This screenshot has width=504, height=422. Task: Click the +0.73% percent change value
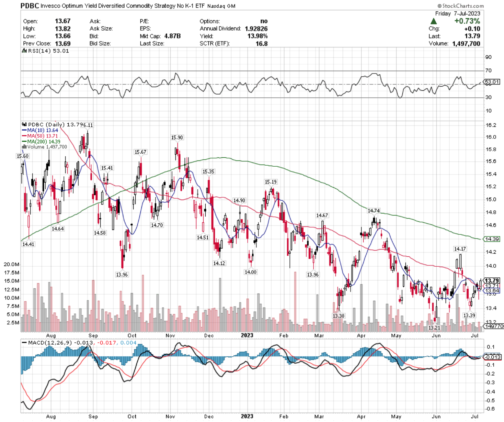pos(467,21)
